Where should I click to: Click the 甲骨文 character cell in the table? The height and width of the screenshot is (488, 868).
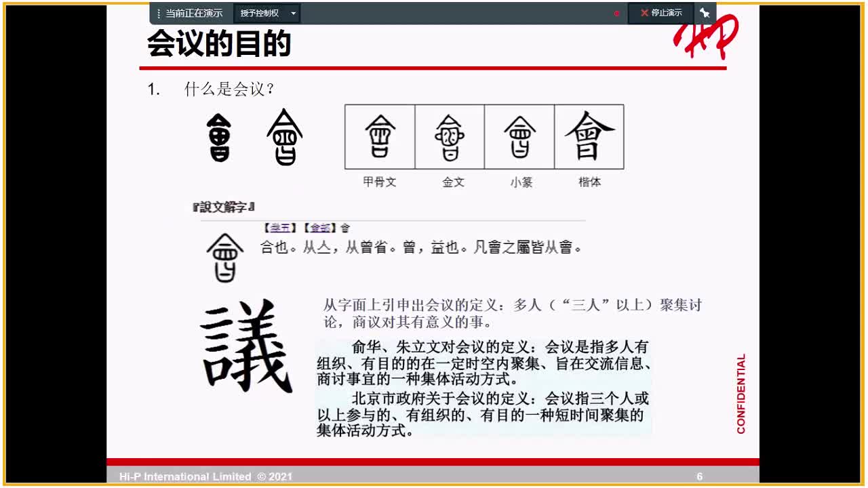pyautogui.click(x=380, y=136)
